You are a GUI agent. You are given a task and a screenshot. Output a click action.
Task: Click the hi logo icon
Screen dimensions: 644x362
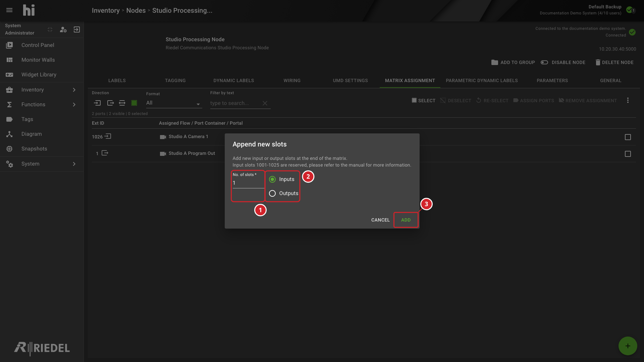tap(29, 10)
